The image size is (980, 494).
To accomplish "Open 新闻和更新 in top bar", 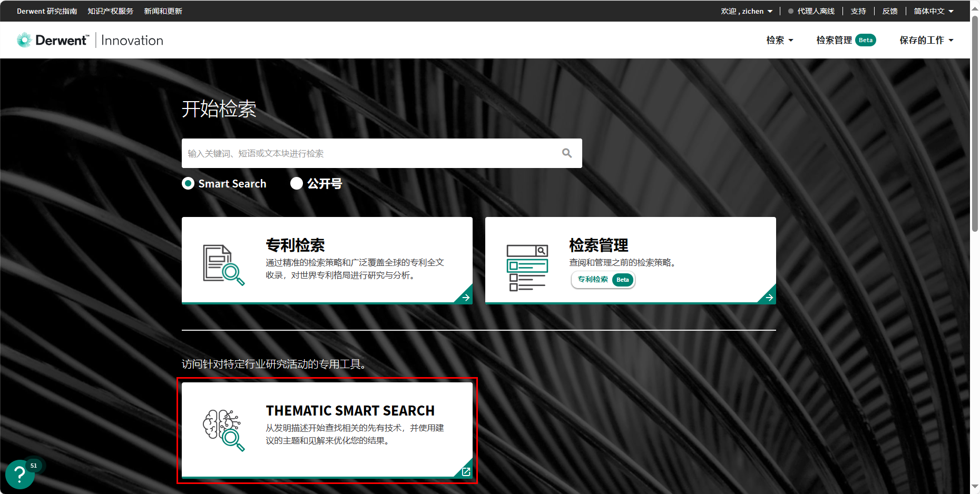I will click(163, 11).
